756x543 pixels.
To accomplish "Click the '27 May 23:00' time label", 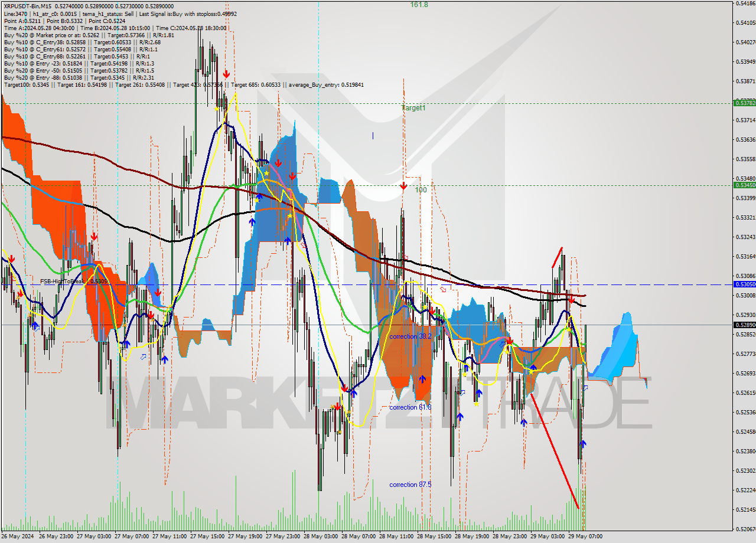I will pyautogui.click(x=283, y=537).
